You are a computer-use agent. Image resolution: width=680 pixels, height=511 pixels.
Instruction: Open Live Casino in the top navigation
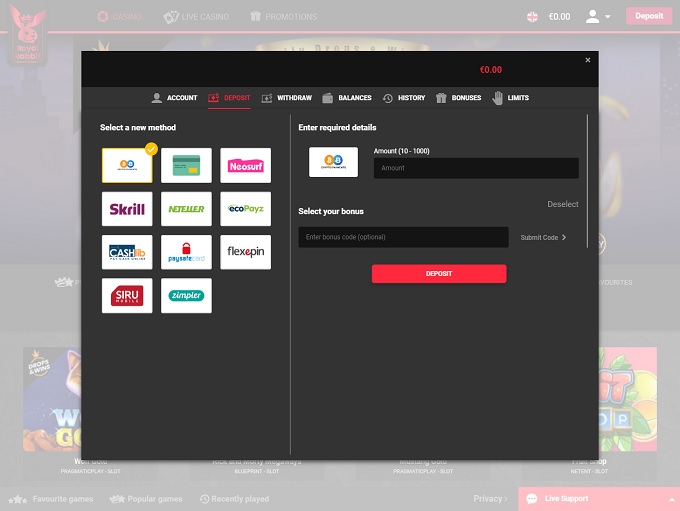pyautogui.click(x=196, y=16)
